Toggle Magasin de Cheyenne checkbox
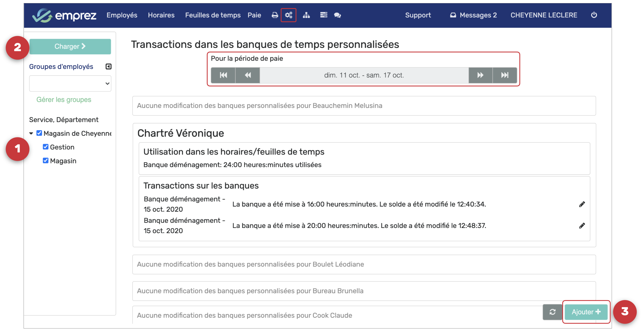 pos(39,133)
